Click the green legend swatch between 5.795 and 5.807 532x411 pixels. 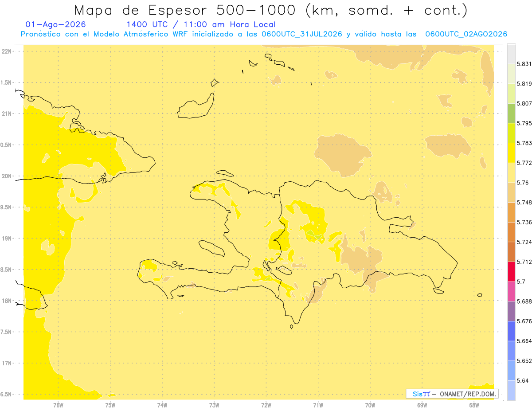[512, 113]
